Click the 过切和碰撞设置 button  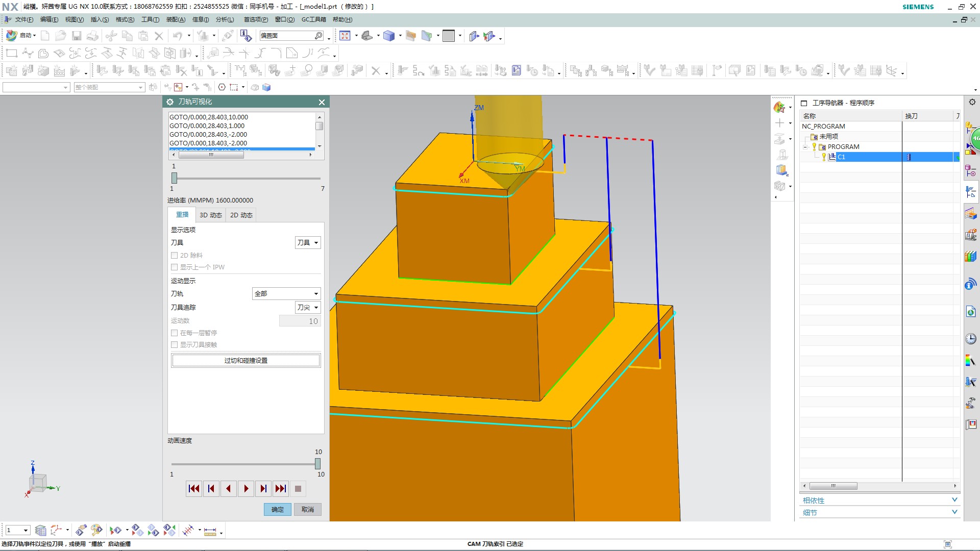(x=246, y=360)
